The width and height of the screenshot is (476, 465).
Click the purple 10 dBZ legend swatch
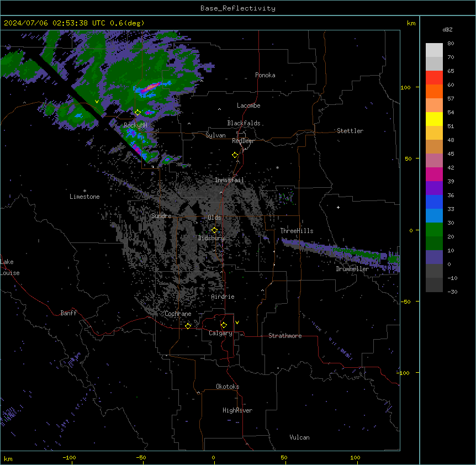(434, 257)
